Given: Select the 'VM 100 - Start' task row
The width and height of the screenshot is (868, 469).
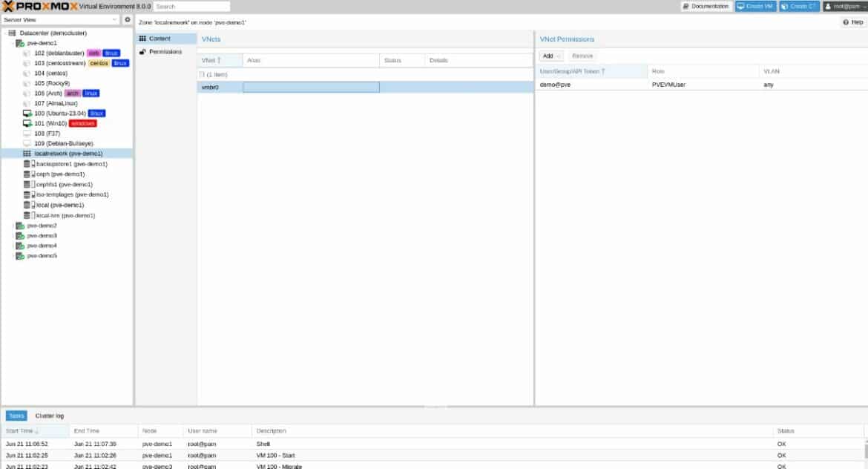Looking at the screenshot, I should [432, 455].
